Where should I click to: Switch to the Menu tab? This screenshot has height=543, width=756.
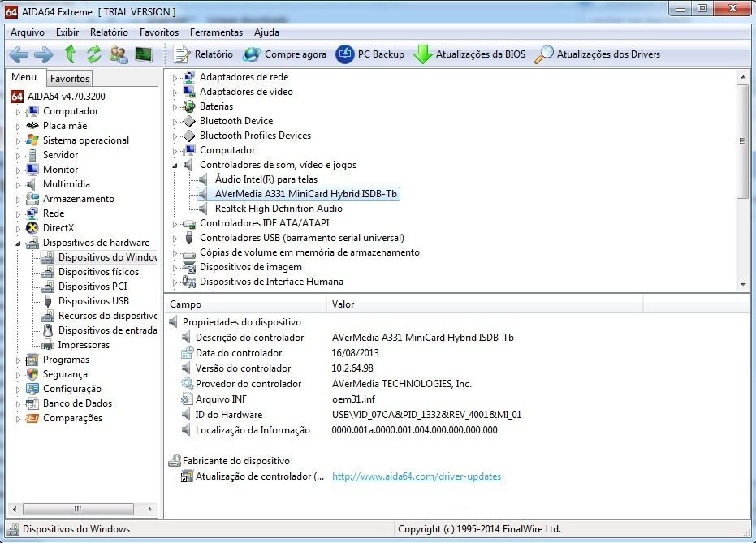(24, 77)
